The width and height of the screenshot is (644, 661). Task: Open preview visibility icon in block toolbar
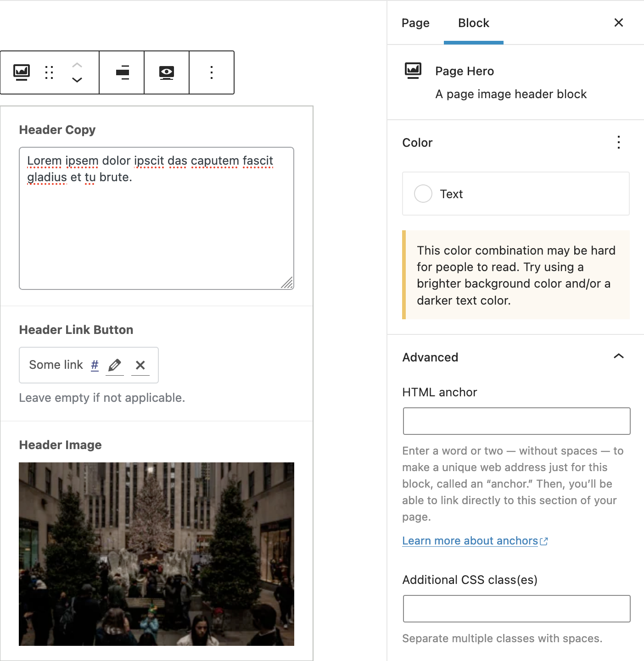167,72
